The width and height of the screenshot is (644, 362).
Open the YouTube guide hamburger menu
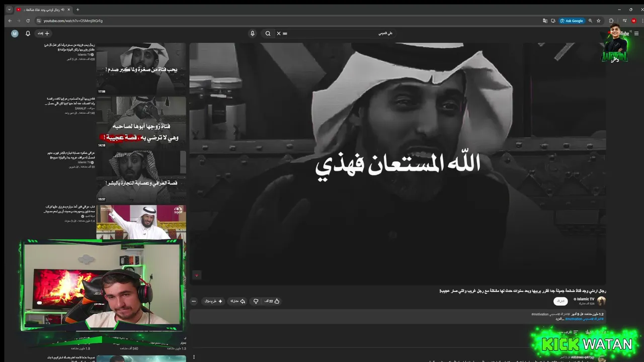tap(636, 34)
